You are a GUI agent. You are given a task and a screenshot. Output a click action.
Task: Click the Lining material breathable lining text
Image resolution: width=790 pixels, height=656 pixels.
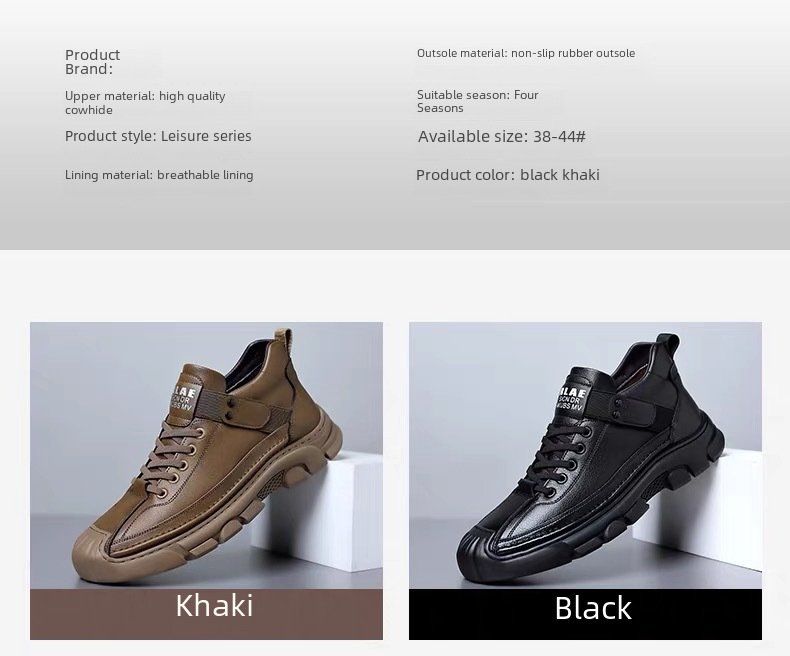coord(159,175)
